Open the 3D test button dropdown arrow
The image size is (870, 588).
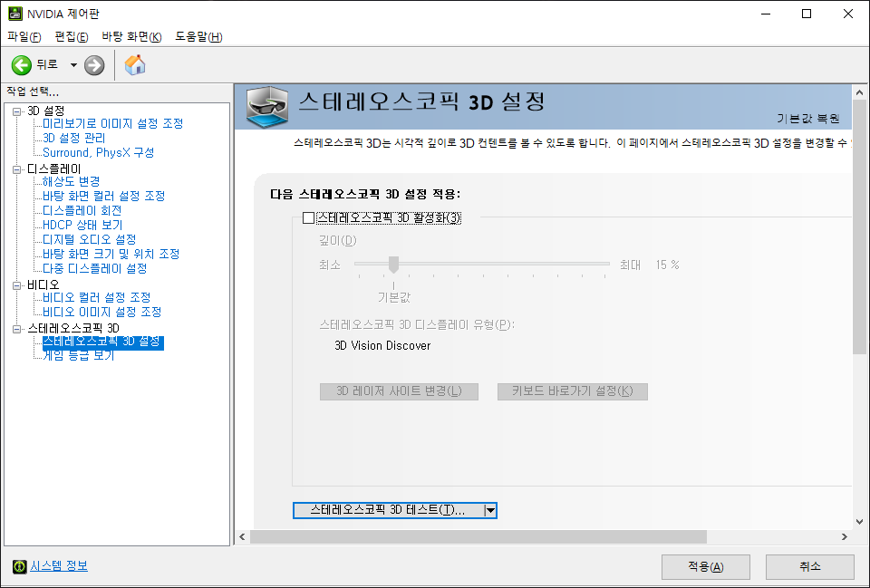coord(490,510)
